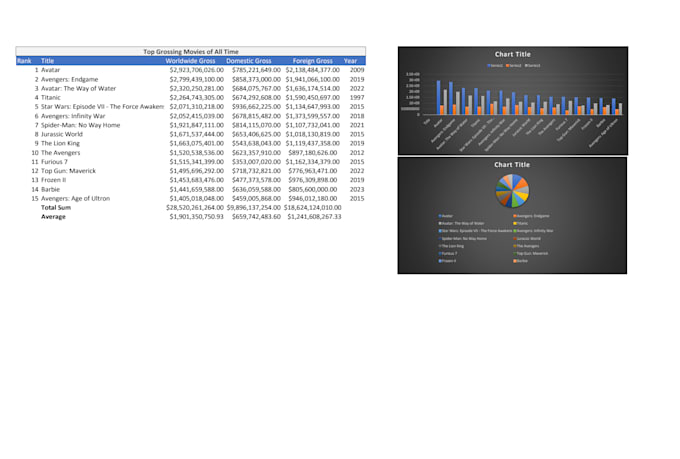Image resolution: width=680 pixels, height=459 pixels.
Task: Select the Avengers: Infinity War table cell
Action: (73, 116)
